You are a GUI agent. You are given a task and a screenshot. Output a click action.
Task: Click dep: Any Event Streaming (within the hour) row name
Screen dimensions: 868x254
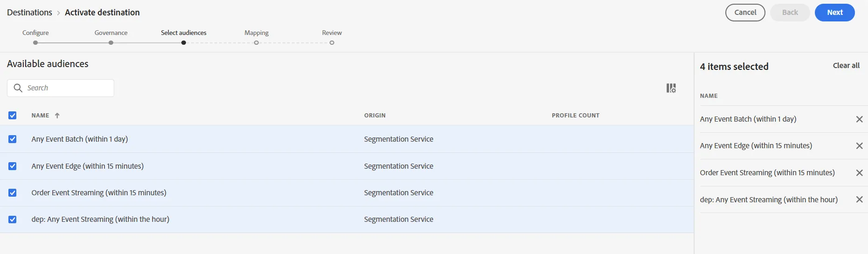tap(100, 219)
